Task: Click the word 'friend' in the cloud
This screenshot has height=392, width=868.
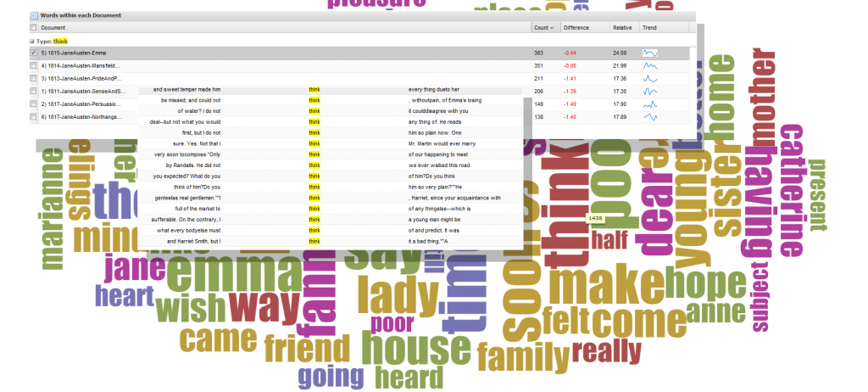Action: [307, 350]
